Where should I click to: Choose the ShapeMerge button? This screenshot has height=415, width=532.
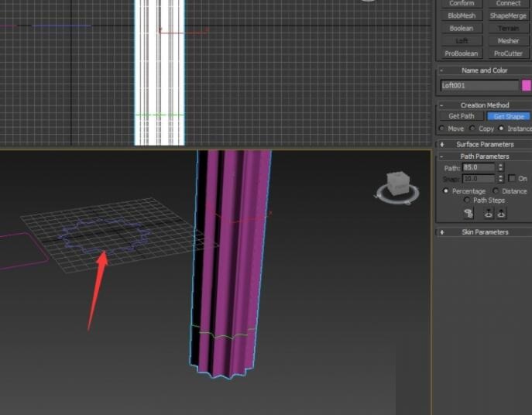[x=508, y=15]
